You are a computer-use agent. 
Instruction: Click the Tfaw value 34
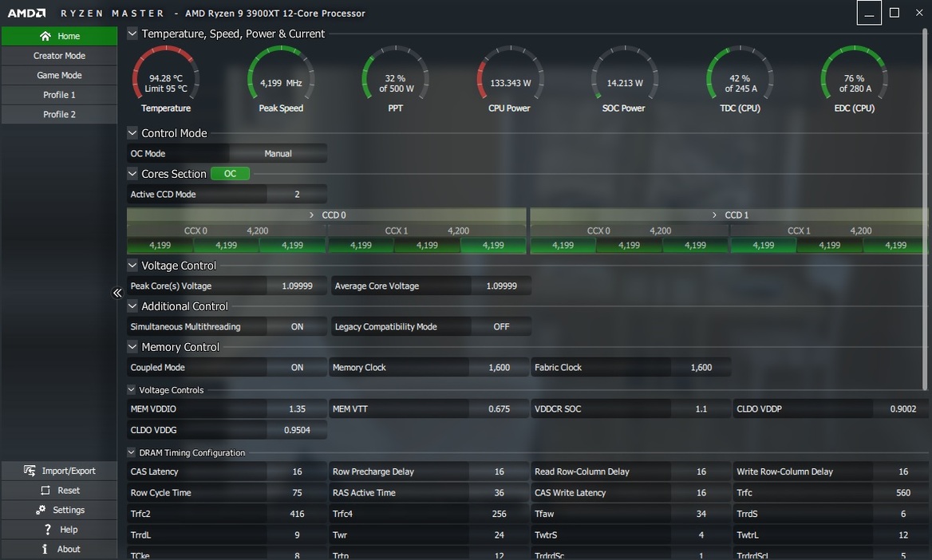click(701, 514)
